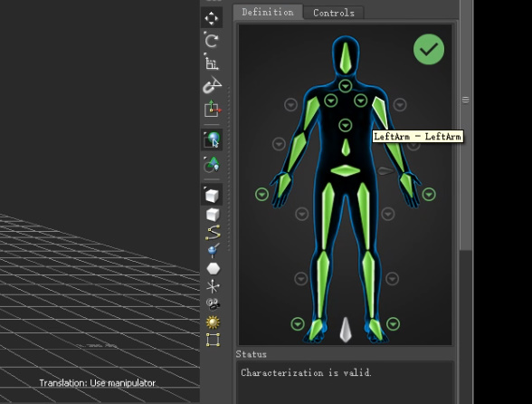Screen dimensions: 532x404
Task: Click the camera icon in toolbar
Action: (214, 304)
